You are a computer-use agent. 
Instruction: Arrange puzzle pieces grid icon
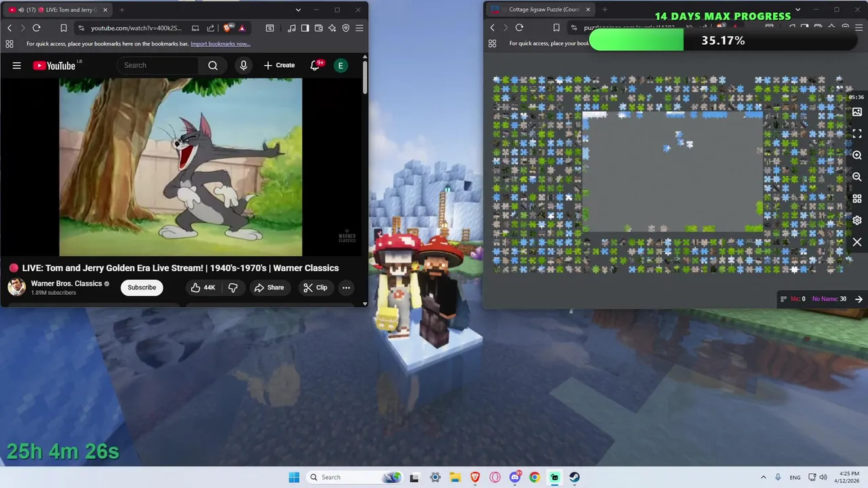857,199
